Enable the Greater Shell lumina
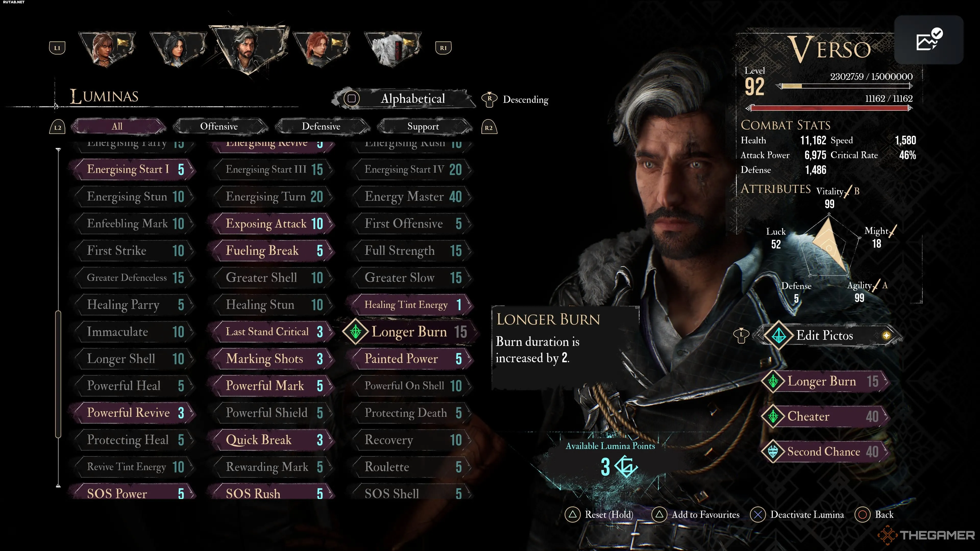The height and width of the screenshot is (551, 980). click(x=273, y=278)
